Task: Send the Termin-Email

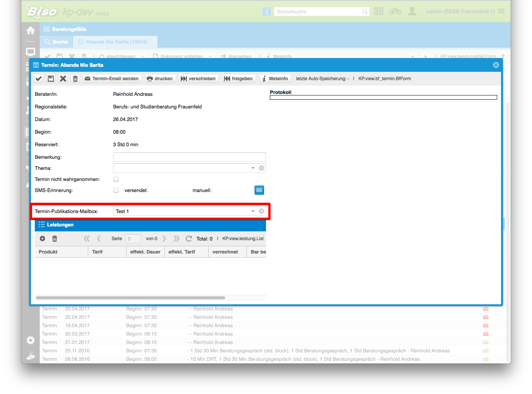Action: pyautogui.click(x=112, y=79)
